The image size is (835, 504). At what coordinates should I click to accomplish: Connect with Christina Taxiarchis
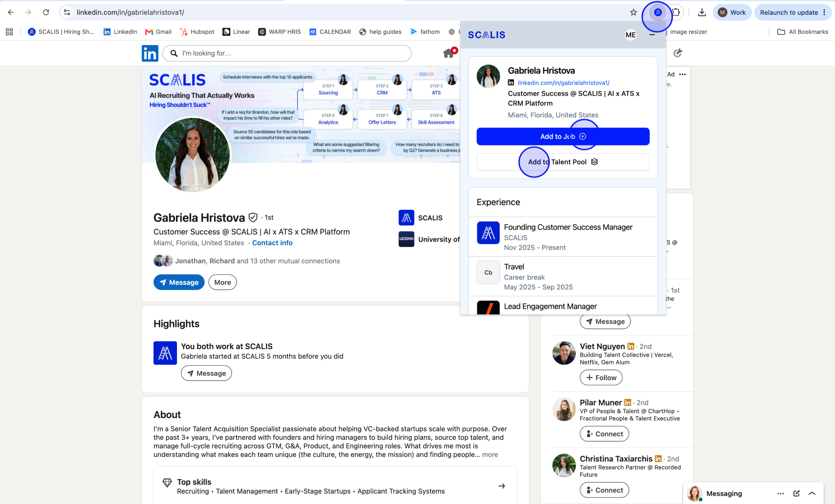click(604, 490)
